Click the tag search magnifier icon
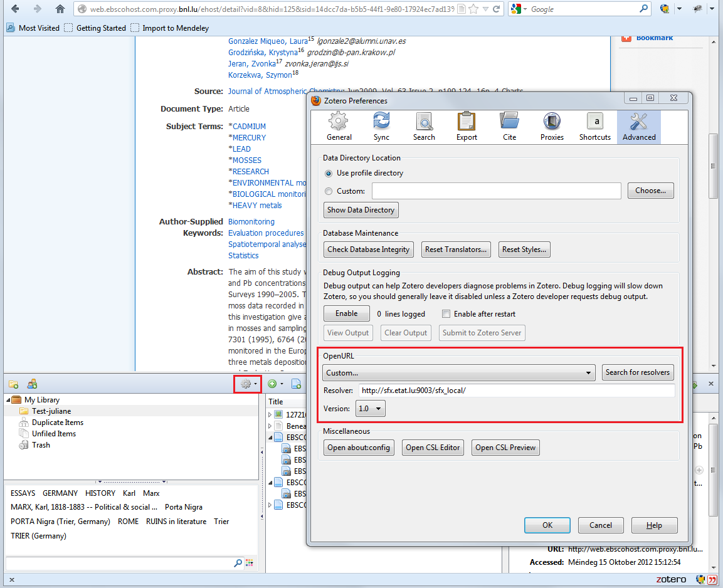Viewport: 723px width, 588px height. tap(238, 563)
